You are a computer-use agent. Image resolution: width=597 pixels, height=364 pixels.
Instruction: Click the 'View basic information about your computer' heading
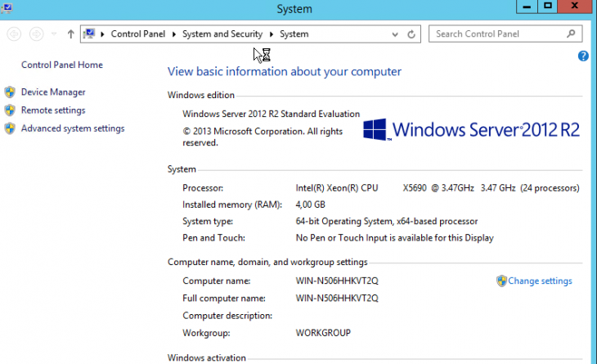click(x=285, y=72)
